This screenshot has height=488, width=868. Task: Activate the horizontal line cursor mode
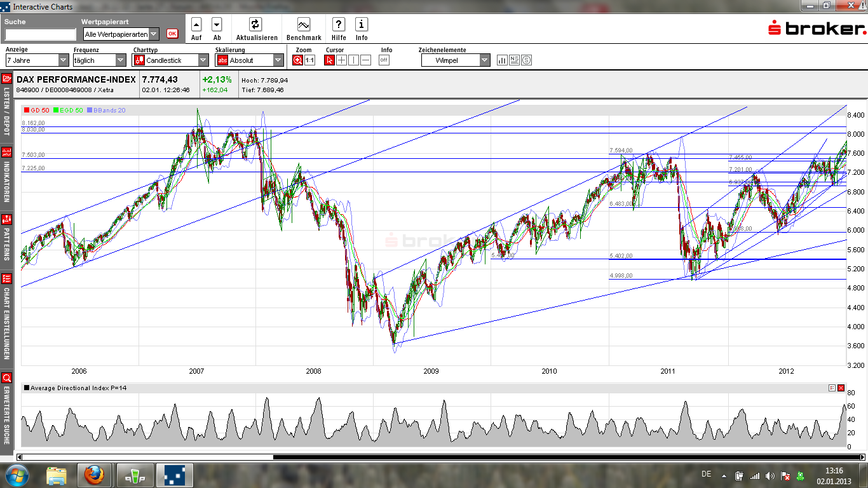click(366, 60)
